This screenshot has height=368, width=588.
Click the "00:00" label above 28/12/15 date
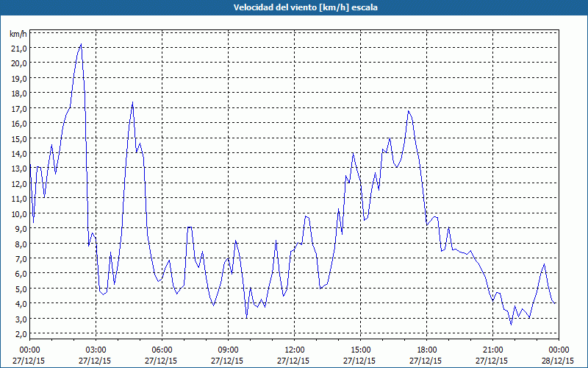pyautogui.click(x=559, y=350)
